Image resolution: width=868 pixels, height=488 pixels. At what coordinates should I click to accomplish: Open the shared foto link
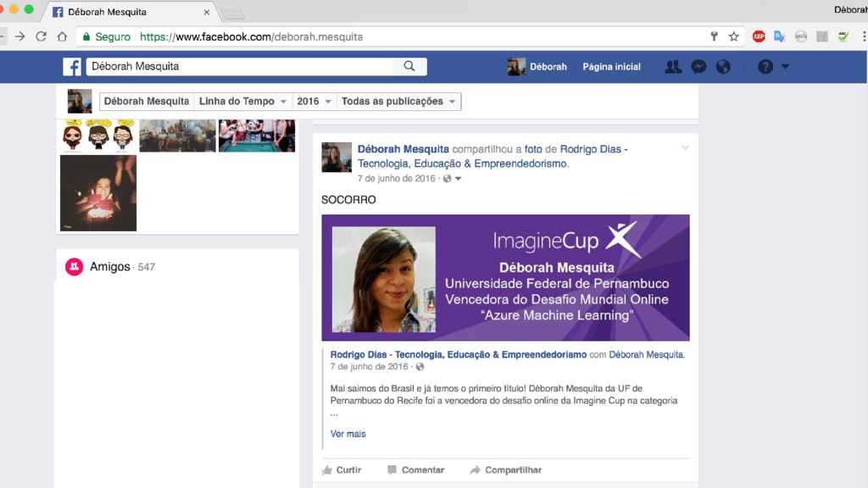tap(533, 149)
